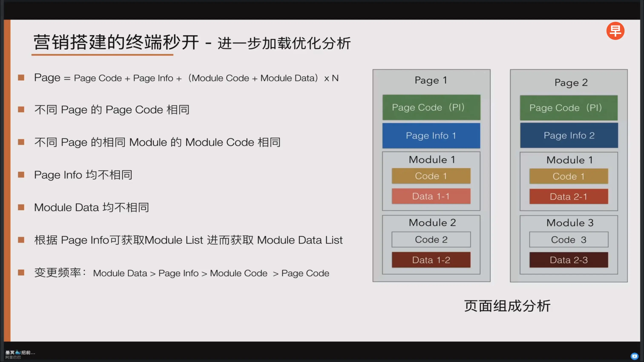
Task: Click the whale emoji in presenter name
Action: point(18,352)
